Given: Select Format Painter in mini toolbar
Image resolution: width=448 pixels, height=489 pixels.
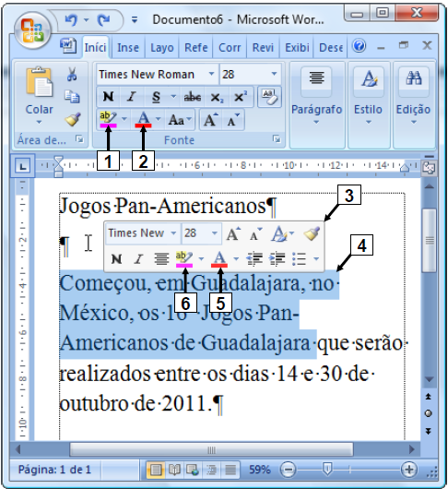Looking at the screenshot, I should [312, 233].
